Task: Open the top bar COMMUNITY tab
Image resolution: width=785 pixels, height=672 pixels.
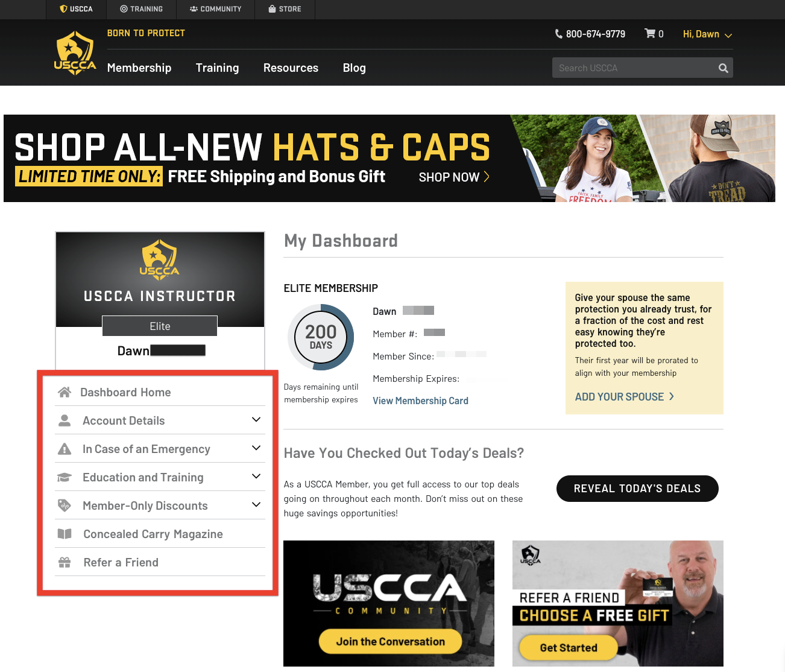Action: pyautogui.click(x=216, y=9)
